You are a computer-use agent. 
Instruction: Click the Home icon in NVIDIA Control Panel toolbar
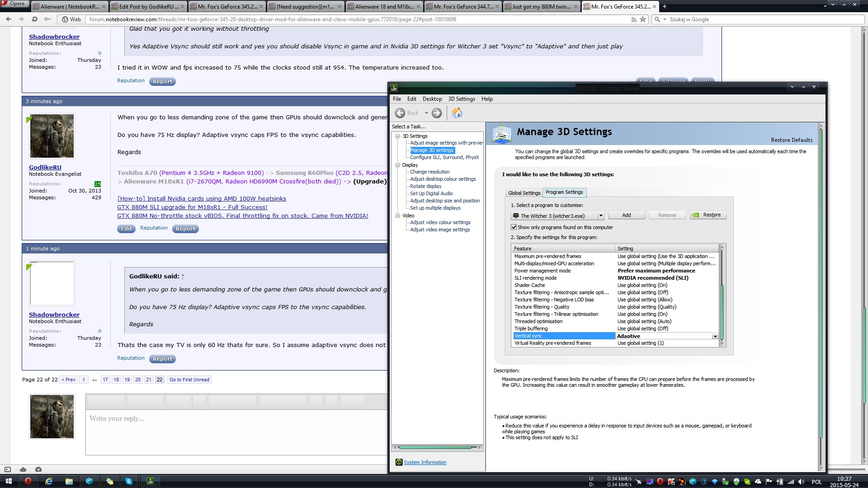pos(457,113)
